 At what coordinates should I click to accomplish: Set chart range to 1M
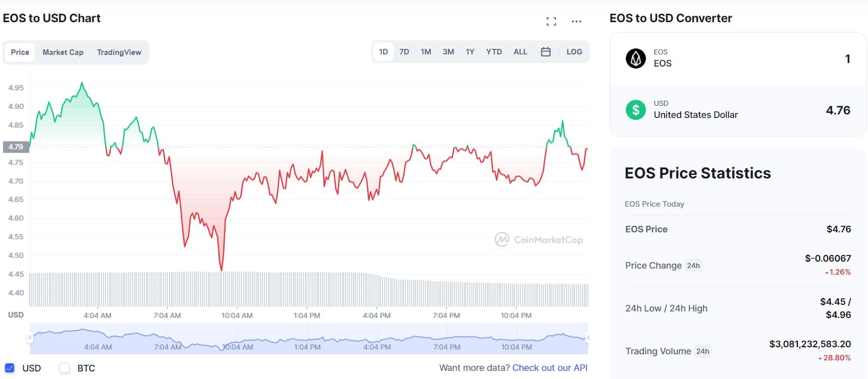tap(426, 51)
